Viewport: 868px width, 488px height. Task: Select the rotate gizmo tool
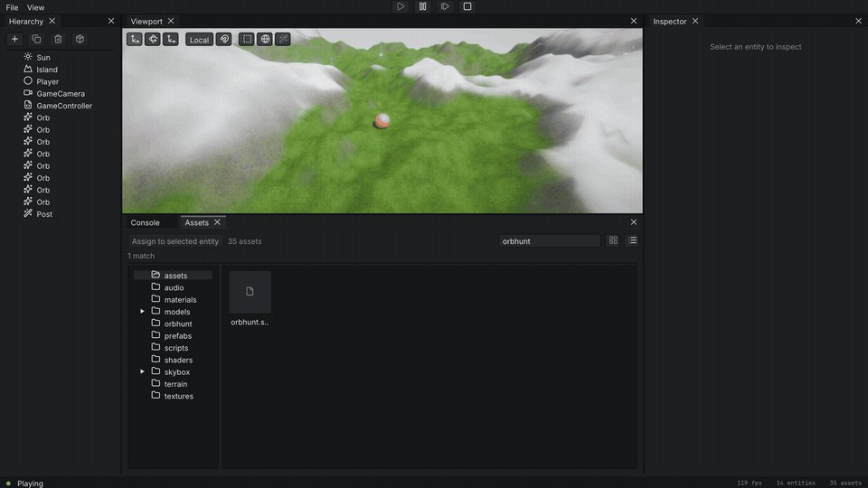[x=153, y=39]
